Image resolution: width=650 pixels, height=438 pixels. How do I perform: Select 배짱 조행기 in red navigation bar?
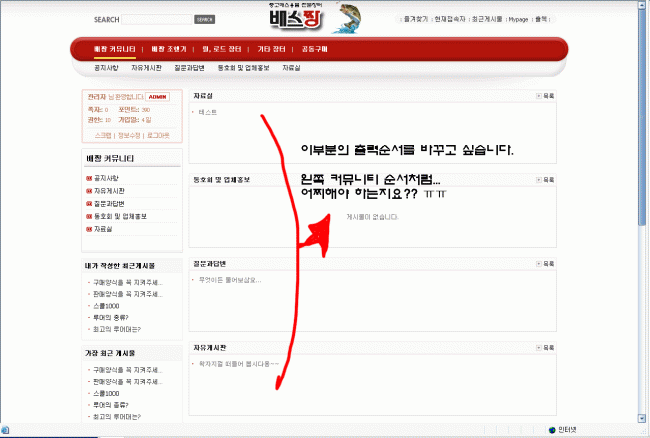[x=169, y=49]
